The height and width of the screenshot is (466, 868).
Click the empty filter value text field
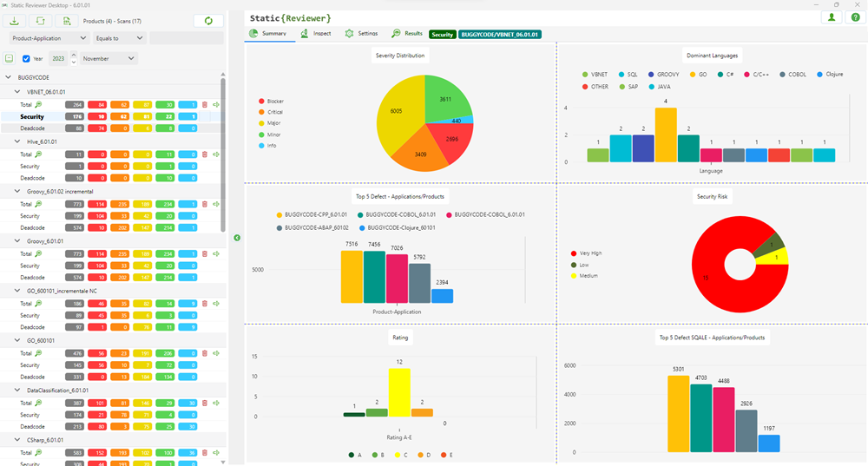point(186,38)
